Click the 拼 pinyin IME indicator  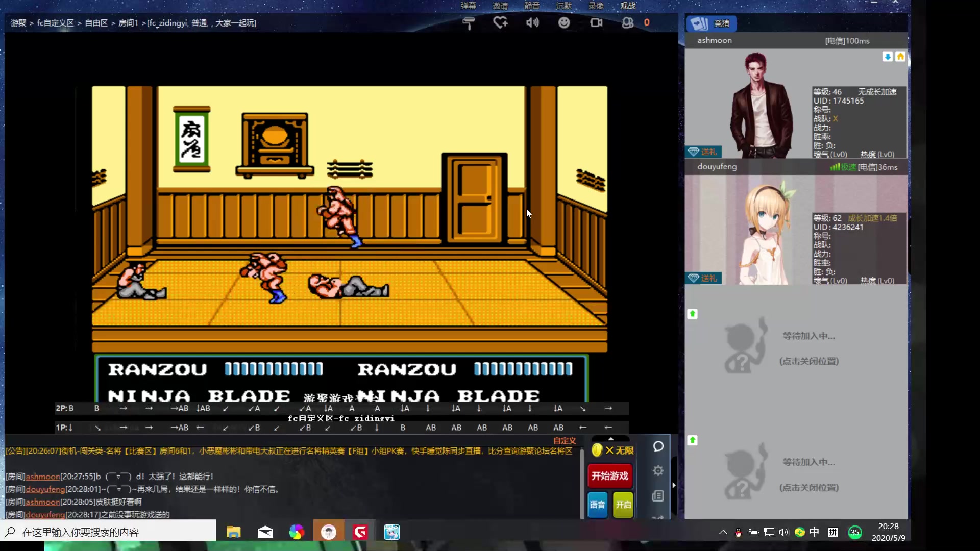[x=833, y=532]
